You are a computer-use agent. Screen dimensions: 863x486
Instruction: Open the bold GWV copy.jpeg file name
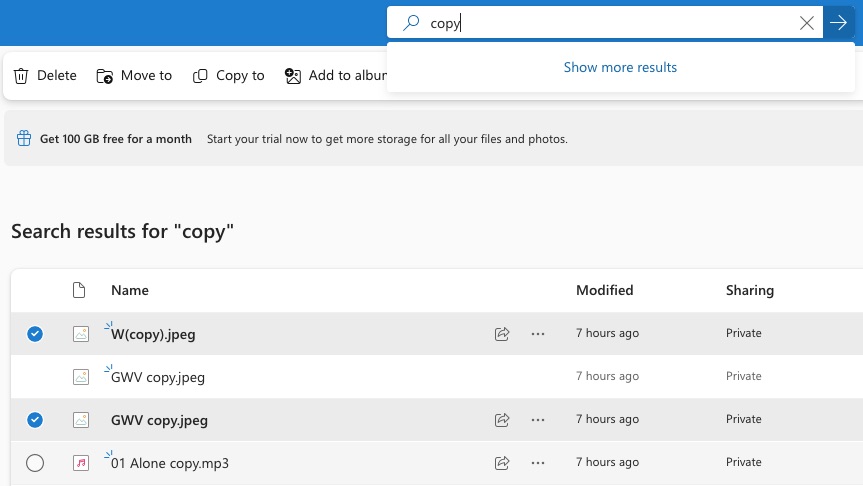tap(159, 420)
